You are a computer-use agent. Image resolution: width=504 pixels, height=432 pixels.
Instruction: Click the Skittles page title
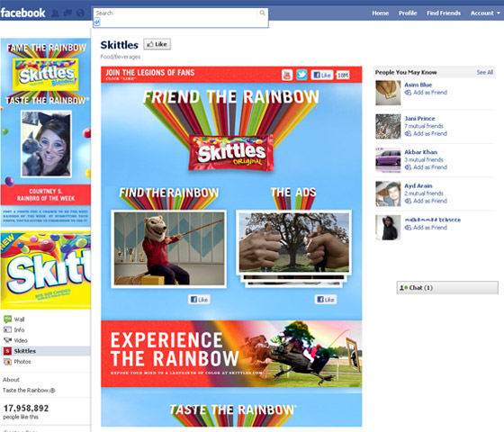[x=119, y=45]
